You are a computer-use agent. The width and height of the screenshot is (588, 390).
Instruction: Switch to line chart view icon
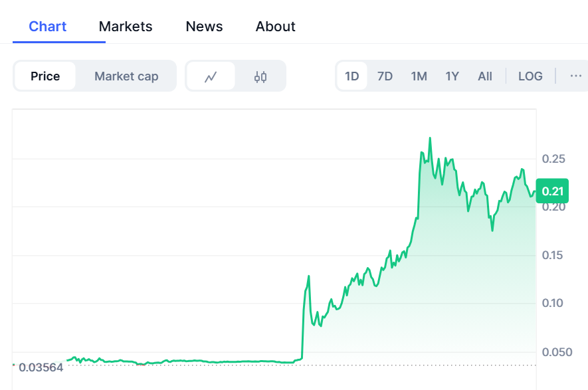click(x=211, y=76)
